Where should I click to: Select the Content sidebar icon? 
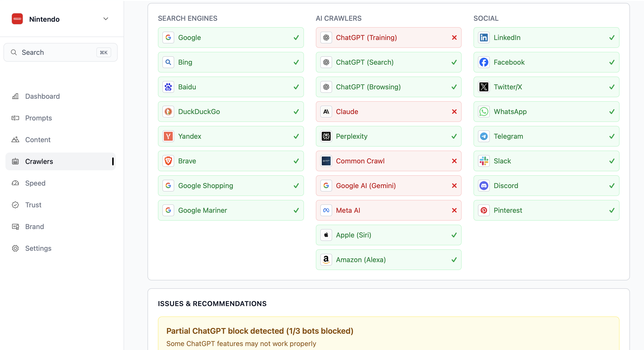pos(15,140)
